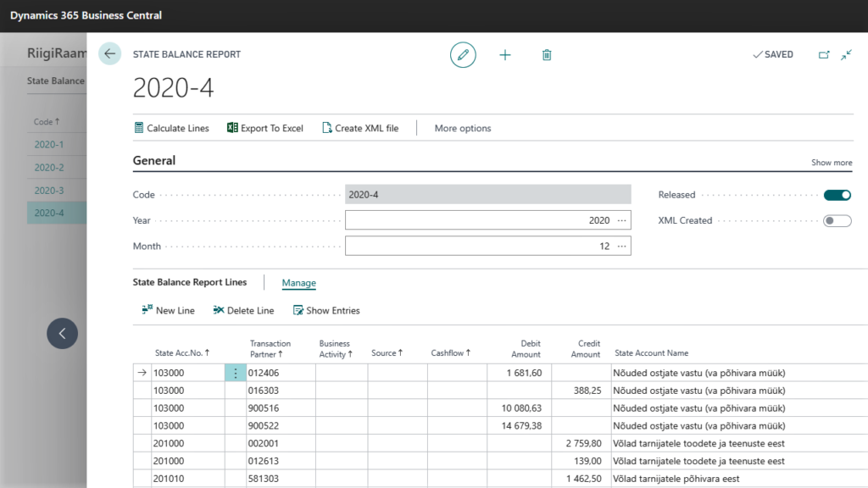Viewport: 868px width, 488px height.
Task: Click the trash delete icon
Action: [x=547, y=55]
